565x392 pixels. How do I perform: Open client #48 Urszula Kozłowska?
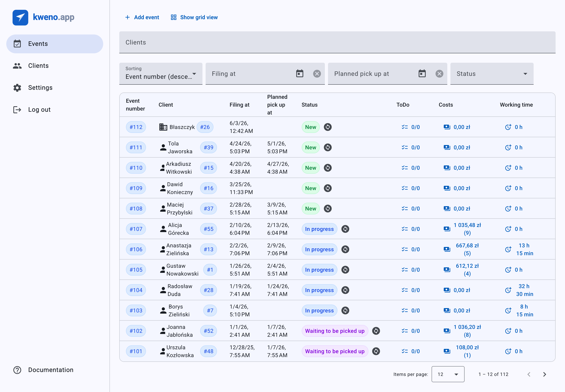209,351
